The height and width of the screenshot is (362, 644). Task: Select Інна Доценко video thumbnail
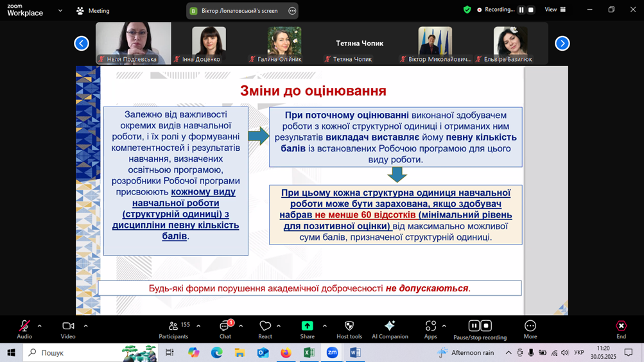pos(209,43)
